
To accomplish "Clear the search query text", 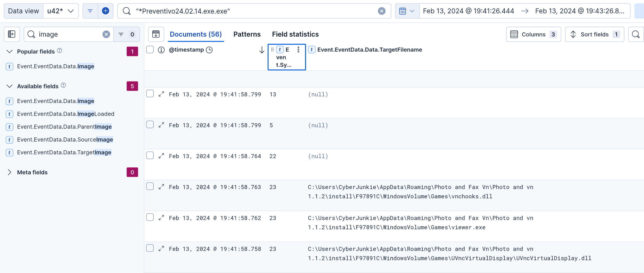I will pos(382,11).
